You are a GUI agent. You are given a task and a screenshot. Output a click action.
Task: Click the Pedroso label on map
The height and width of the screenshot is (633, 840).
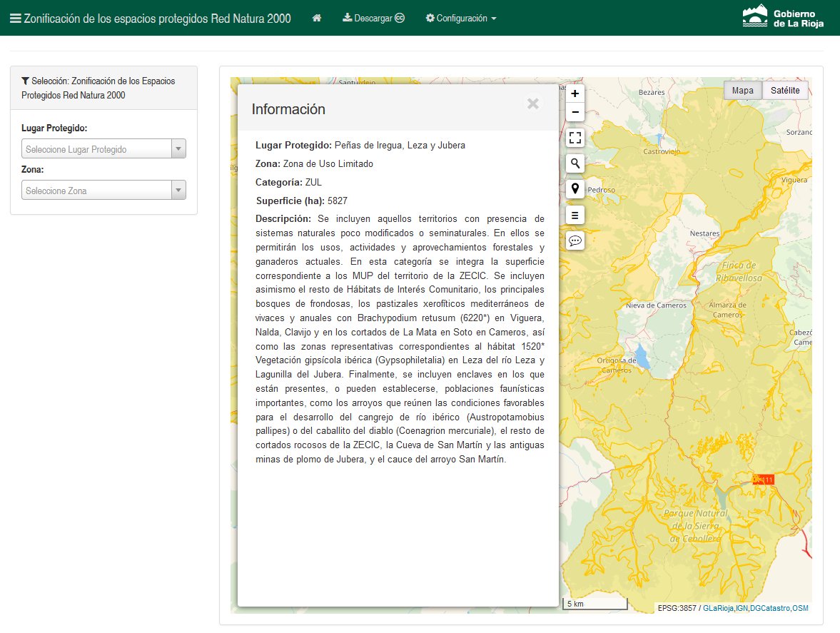(601, 190)
